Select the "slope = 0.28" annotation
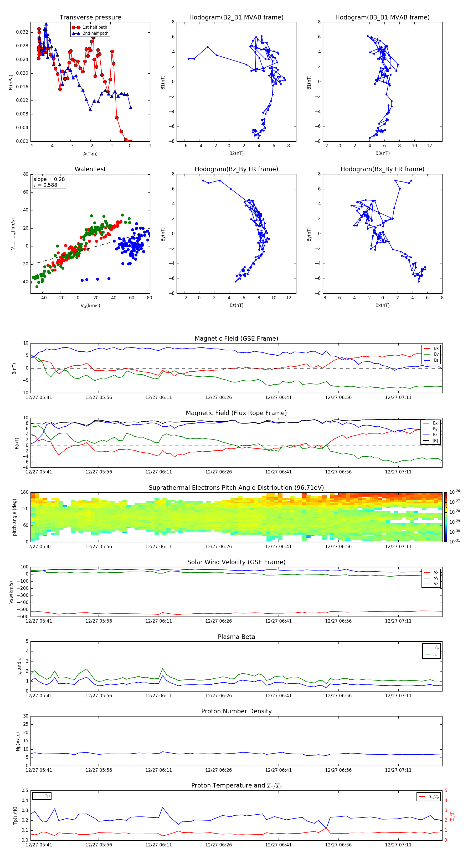 [49, 179]
